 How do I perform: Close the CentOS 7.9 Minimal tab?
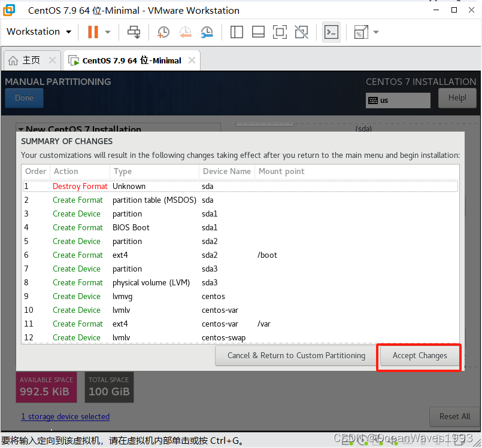192,60
